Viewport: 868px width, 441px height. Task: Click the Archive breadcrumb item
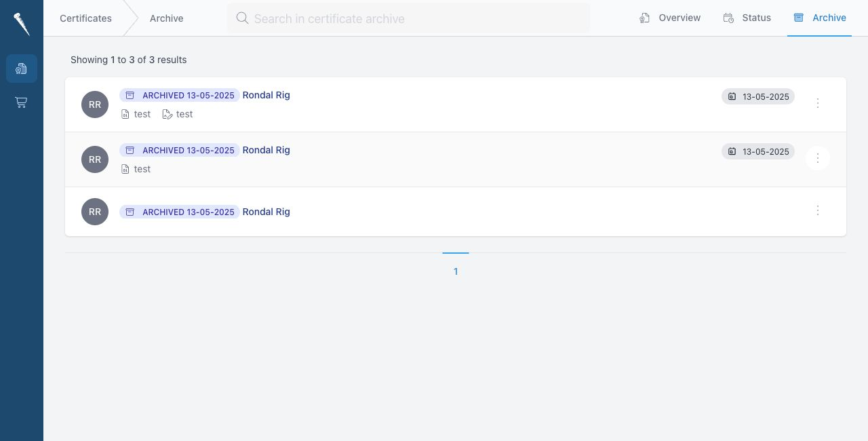tap(167, 18)
